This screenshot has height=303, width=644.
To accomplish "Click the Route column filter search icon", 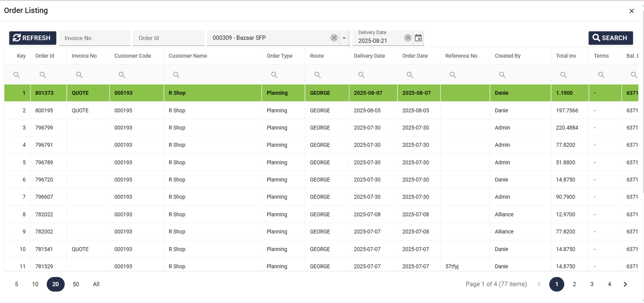I will pos(318,75).
